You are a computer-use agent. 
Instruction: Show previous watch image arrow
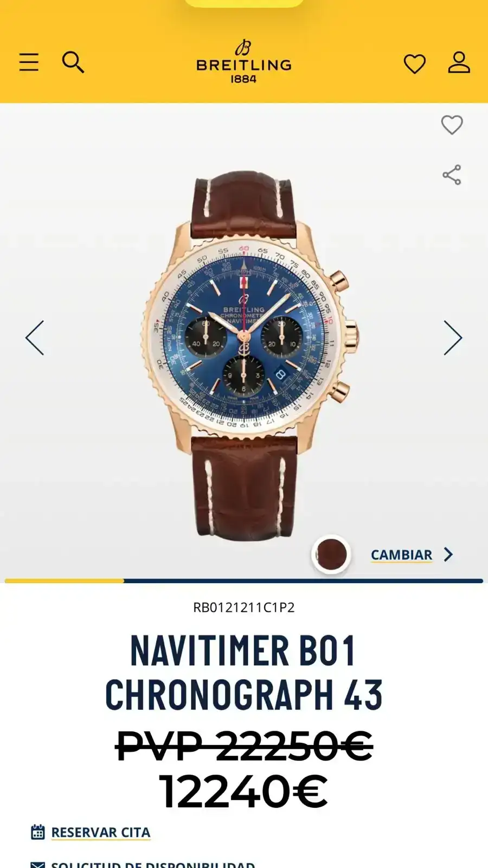[35, 337]
